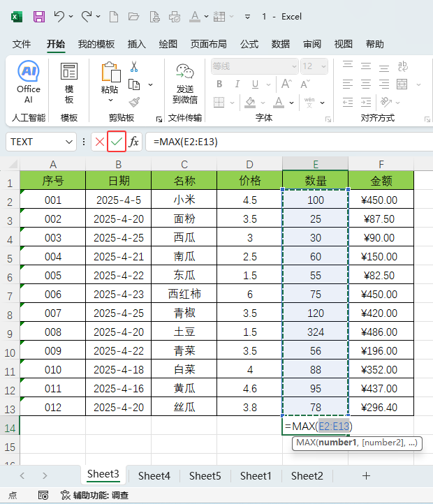Image resolution: width=433 pixels, height=504 pixels.
Task: Click the print preview icon in title bar
Action: [x=155, y=16]
